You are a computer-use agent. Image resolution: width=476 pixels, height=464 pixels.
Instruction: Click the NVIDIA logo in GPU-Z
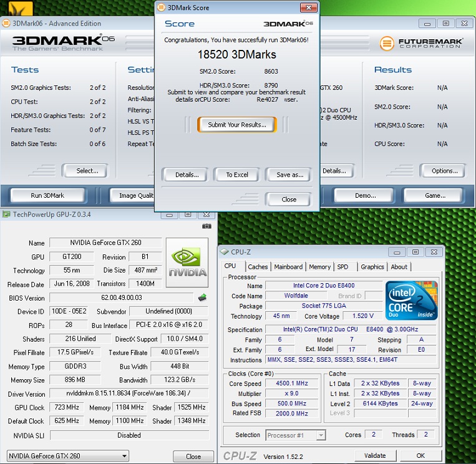pos(187,263)
